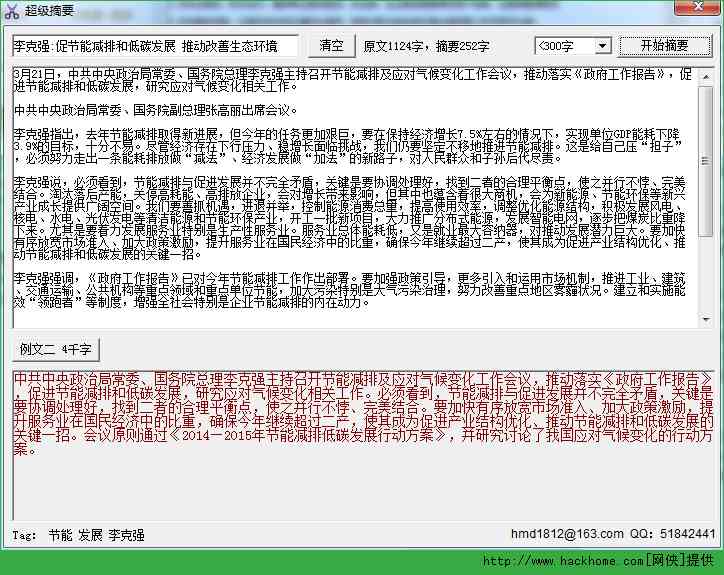Click paragraph starting 李克强说，必须看到

pyautogui.click(x=350, y=218)
